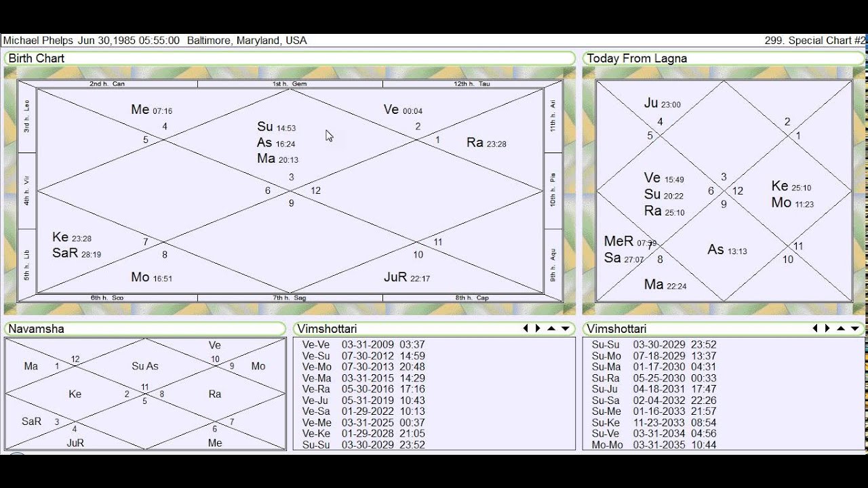Image resolution: width=868 pixels, height=488 pixels.
Task: Click 'As 13:13' in Today From Lagna chart
Action: [727, 250]
